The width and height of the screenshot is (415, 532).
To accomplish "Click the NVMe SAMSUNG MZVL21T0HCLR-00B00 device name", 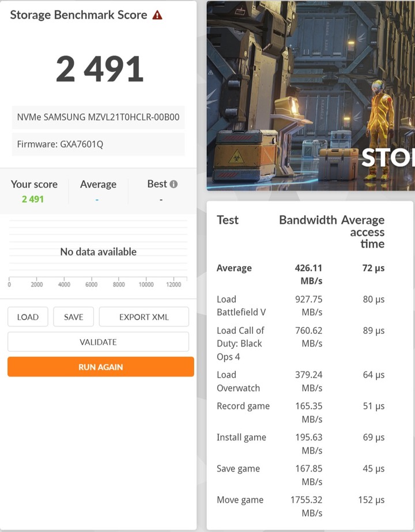I will pos(98,117).
